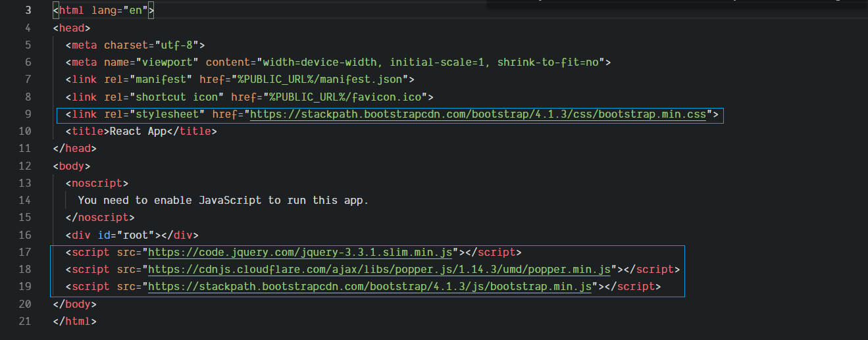Open the bootstrap.min.js script URL

point(370,287)
